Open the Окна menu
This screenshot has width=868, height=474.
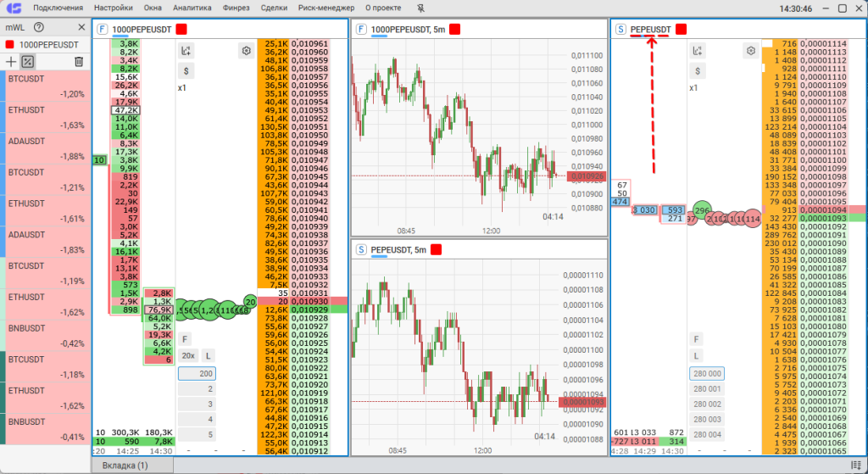pos(153,8)
